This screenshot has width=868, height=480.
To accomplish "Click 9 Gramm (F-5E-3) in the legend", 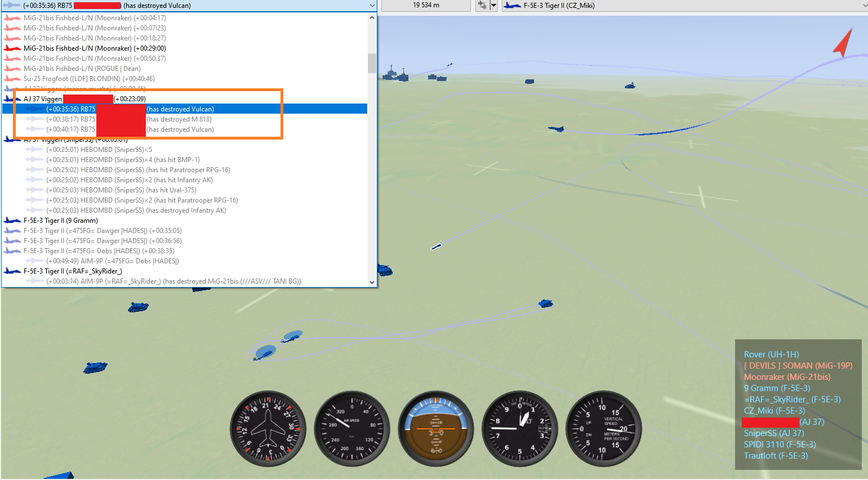I will point(777,388).
